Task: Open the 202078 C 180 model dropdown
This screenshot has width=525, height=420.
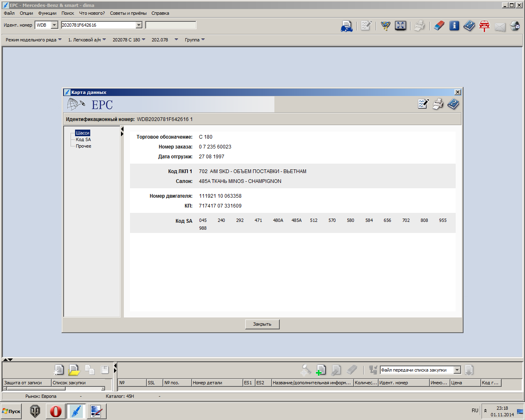Action: [129, 40]
